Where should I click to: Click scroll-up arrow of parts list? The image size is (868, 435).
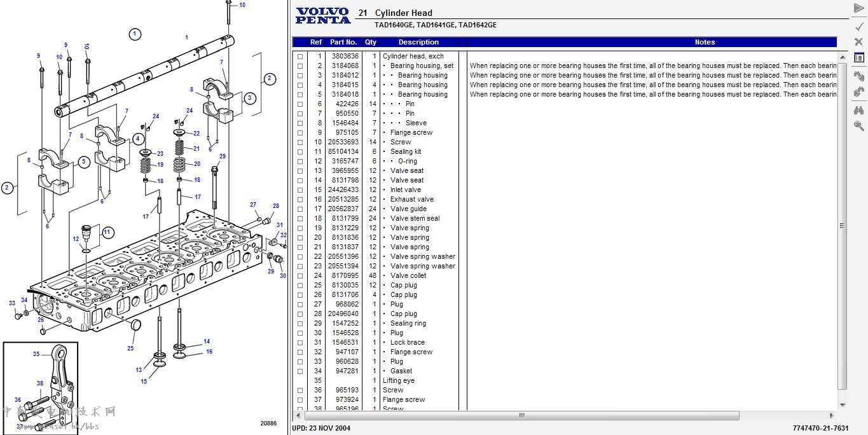click(x=843, y=57)
